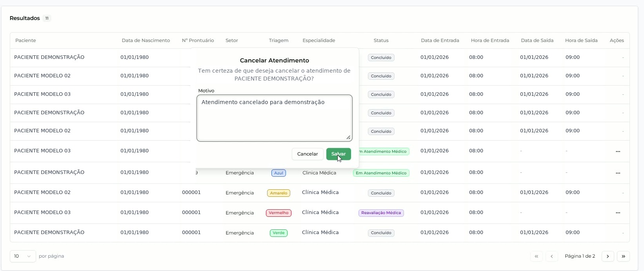The image size is (644, 271).
Task: Go to the previous results page
Action: pyautogui.click(x=551, y=256)
